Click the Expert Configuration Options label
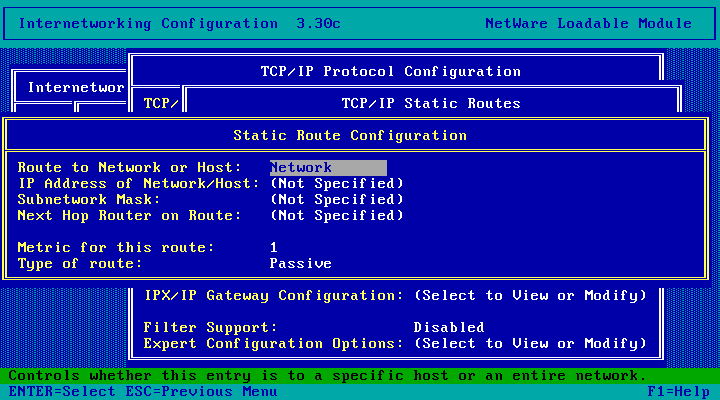 274,344
